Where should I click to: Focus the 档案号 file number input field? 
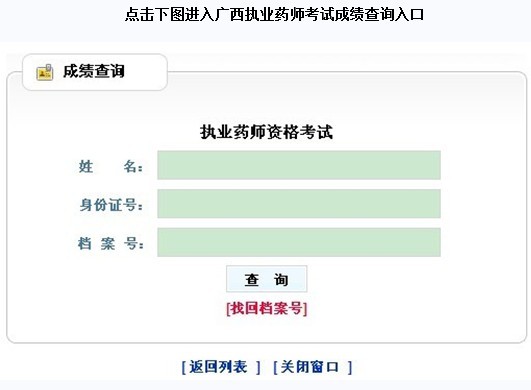point(299,242)
